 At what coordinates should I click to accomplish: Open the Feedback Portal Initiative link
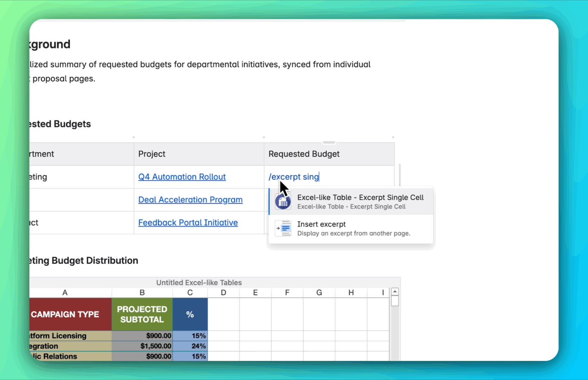click(188, 222)
